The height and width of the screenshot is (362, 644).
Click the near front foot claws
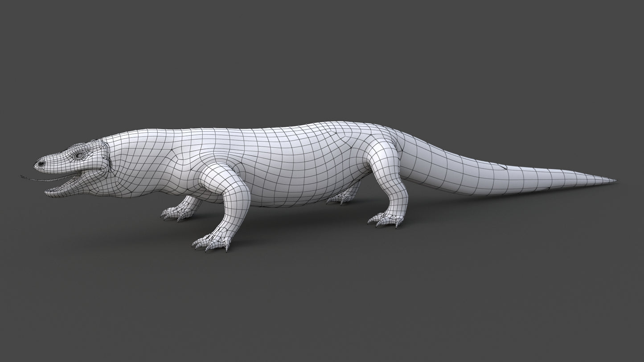click(209, 245)
